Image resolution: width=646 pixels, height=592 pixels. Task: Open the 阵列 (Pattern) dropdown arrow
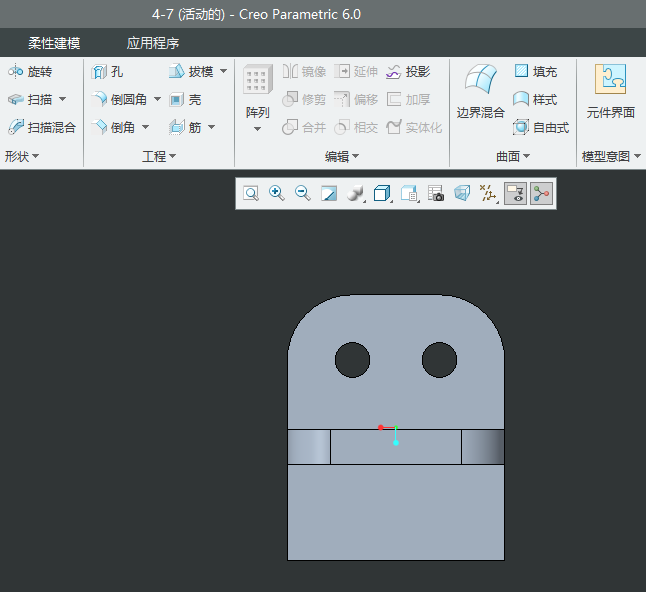tap(257, 128)
